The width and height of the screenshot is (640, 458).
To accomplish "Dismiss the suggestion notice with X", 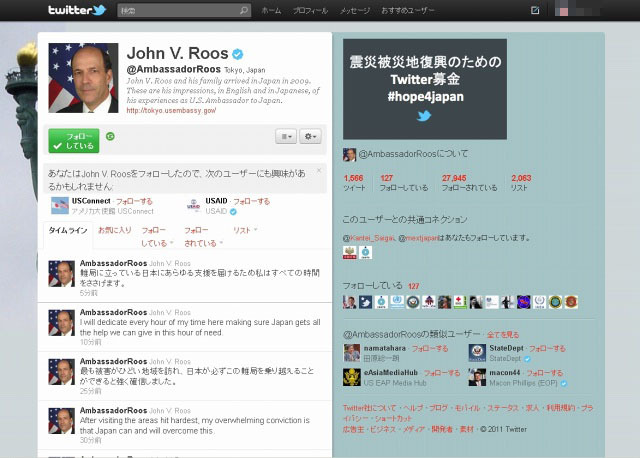I will (x=319, y=170).
